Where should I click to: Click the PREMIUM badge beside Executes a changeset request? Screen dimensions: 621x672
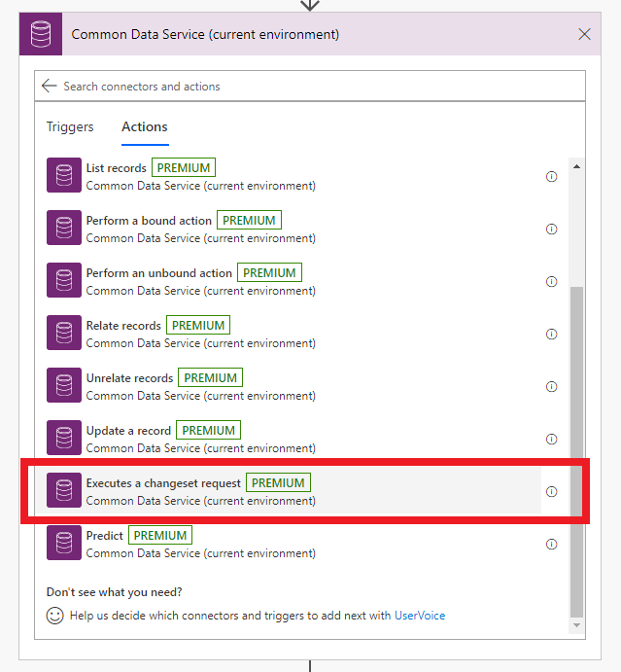click(x=278, y=483)
